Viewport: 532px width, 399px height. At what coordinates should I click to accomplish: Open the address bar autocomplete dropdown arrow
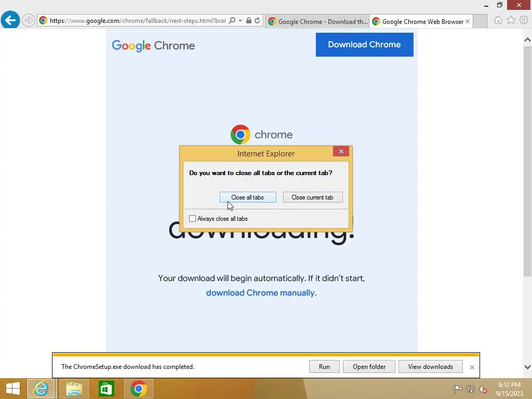click(x=240, y=21)
